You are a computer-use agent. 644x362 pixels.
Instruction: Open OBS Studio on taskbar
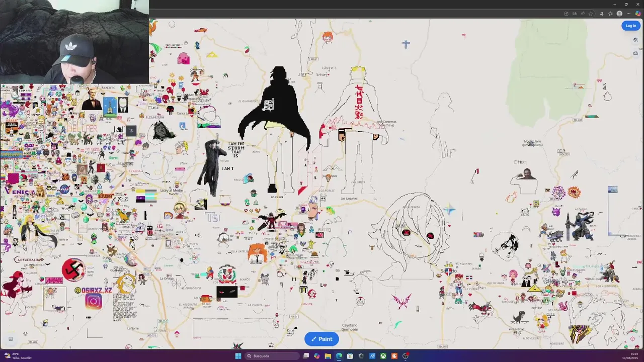point(406,356)
